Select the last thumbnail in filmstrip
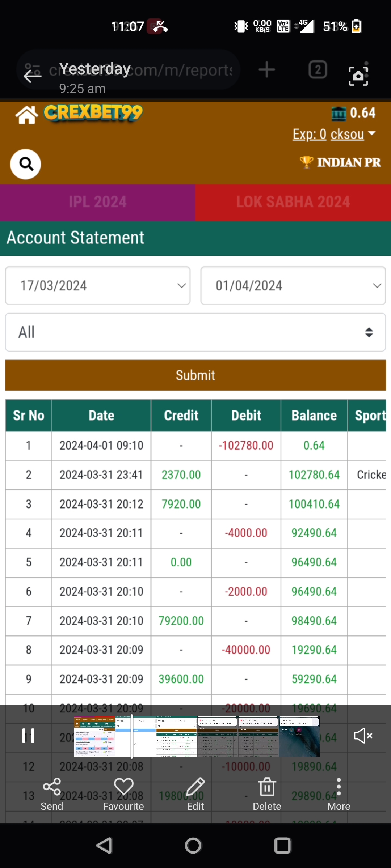 [x=299, y=736]
